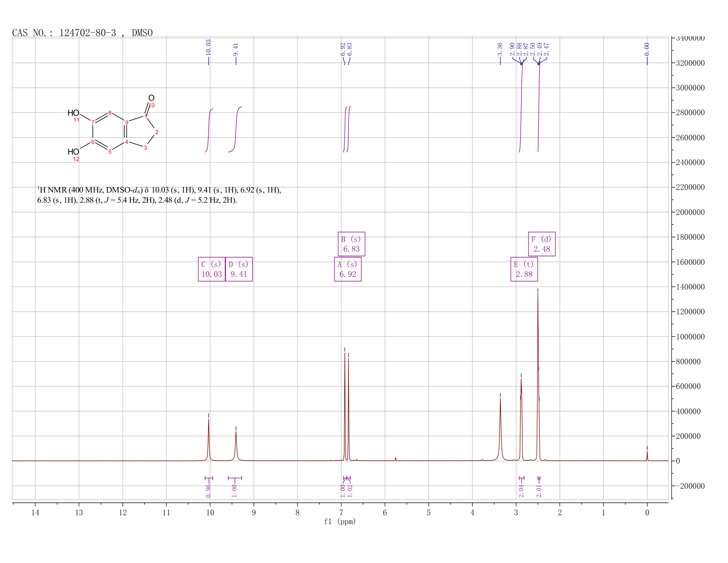Click the integral value 1.00 under 9.41
728x563 pixels.
(235, 491)
